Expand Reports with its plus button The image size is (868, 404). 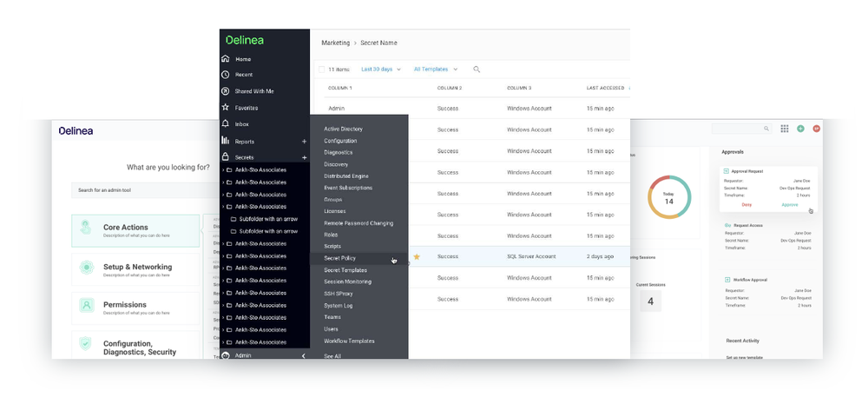point(304,142)
